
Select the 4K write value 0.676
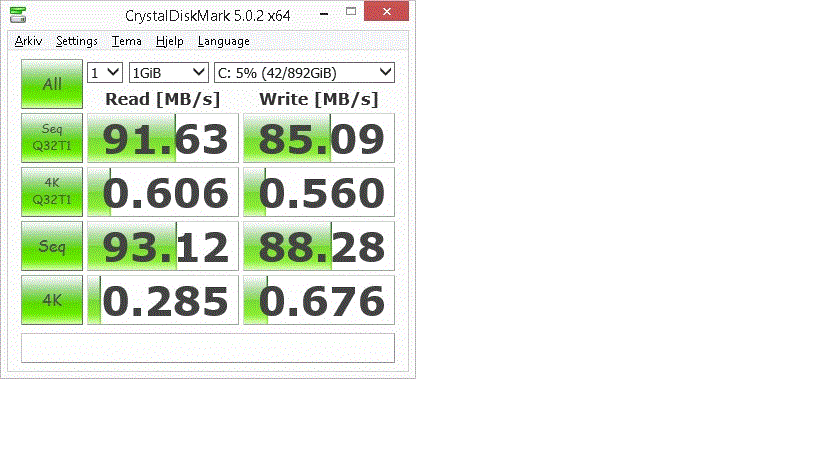click(319, 300)
